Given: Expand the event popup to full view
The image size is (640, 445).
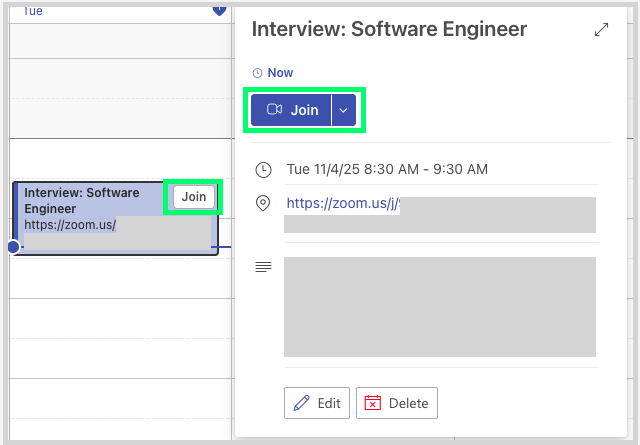Looking at the screenshot, I should 601,30.
